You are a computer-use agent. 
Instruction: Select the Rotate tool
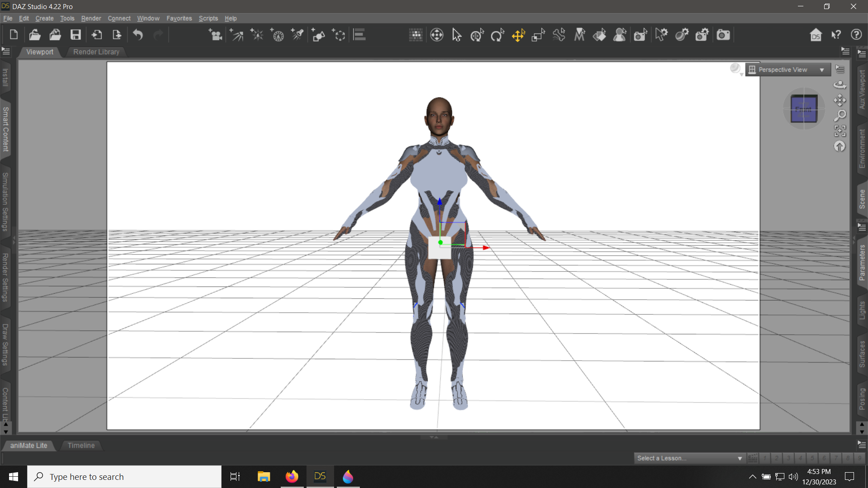pos(497,35)
